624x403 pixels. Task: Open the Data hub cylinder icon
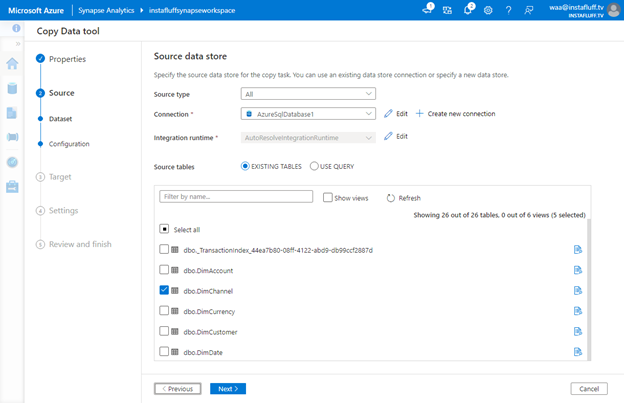click(12, 88)
